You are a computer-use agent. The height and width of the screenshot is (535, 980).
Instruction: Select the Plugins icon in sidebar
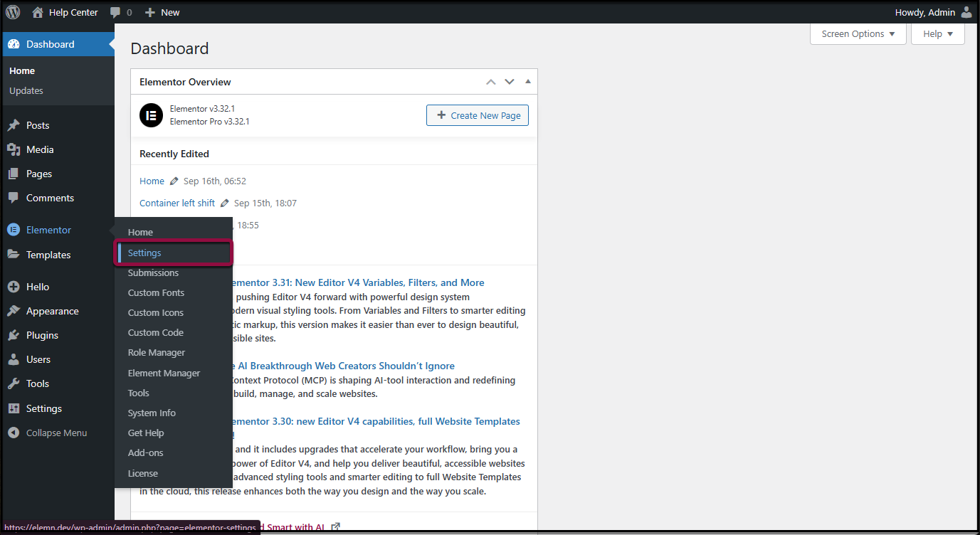point(16,335)
